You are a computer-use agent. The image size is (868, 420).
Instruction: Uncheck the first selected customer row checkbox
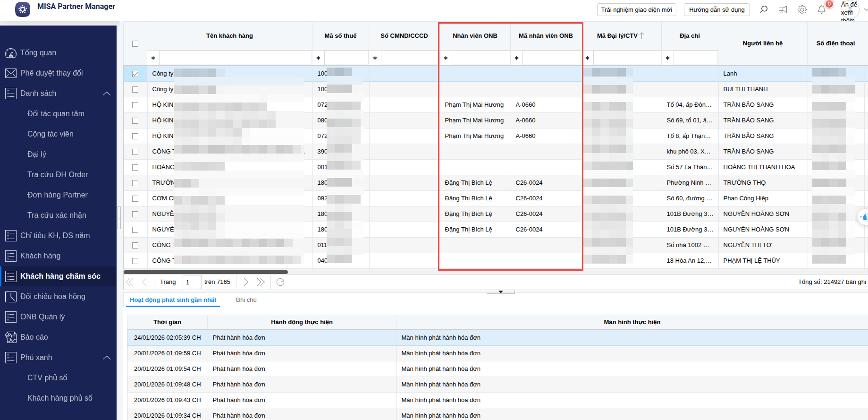pos(135,74)
